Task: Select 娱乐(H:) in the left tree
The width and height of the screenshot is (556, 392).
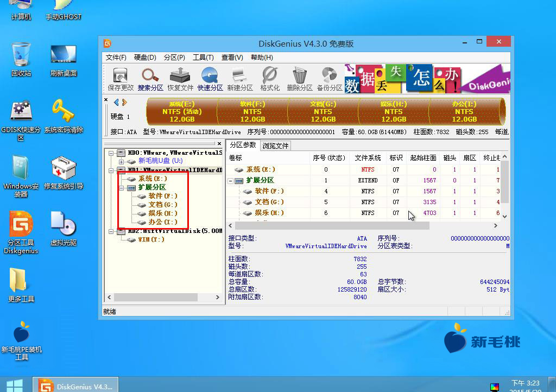Action: [x=163, y=213]
